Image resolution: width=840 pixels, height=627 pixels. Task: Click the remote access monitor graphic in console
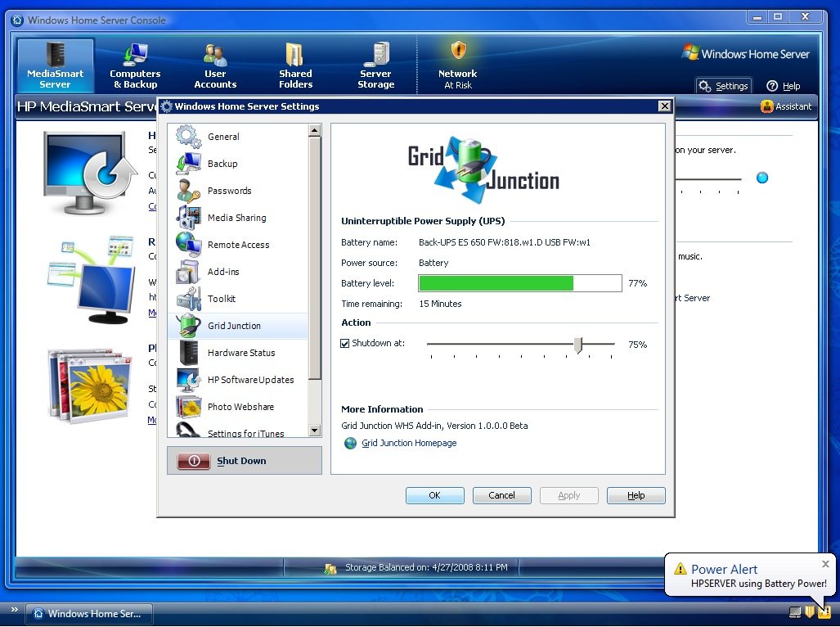[x=91, y=280]
